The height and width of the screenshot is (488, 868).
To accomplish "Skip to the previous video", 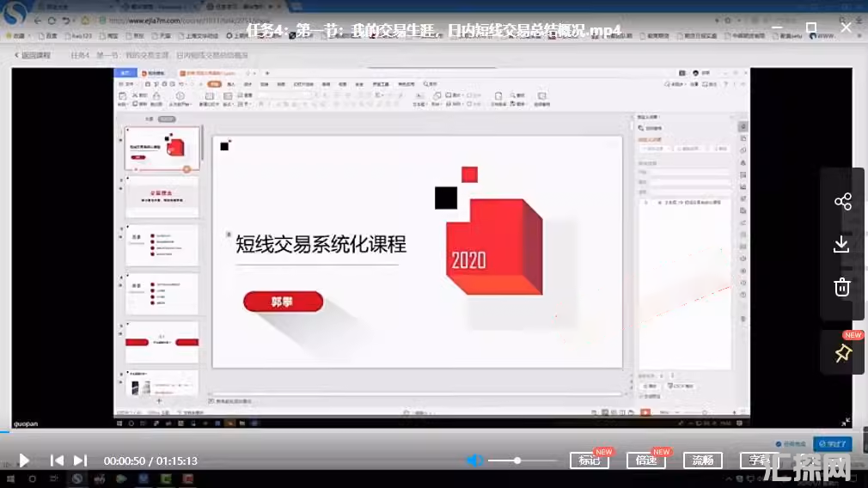I will [x=57, y=461].
